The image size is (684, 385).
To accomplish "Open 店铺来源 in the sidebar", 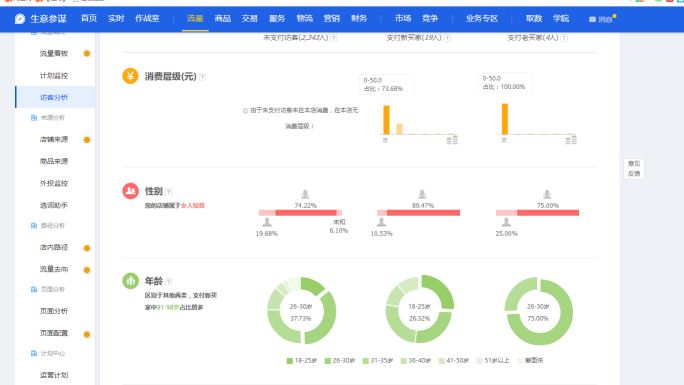I will click(x=54, y=140).
